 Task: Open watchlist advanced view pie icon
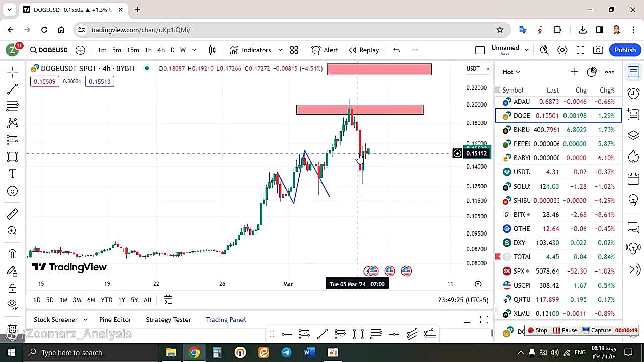(x=592, y=72)
